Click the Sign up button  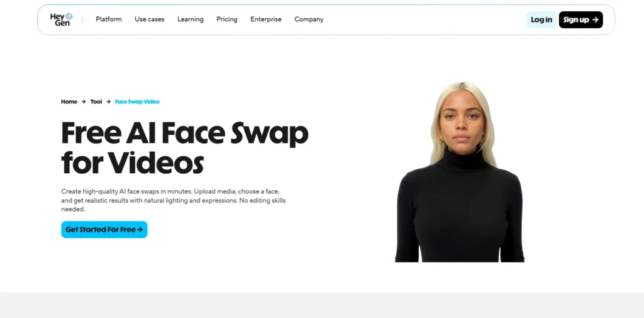pyautogui.click(x=580, y=20)
